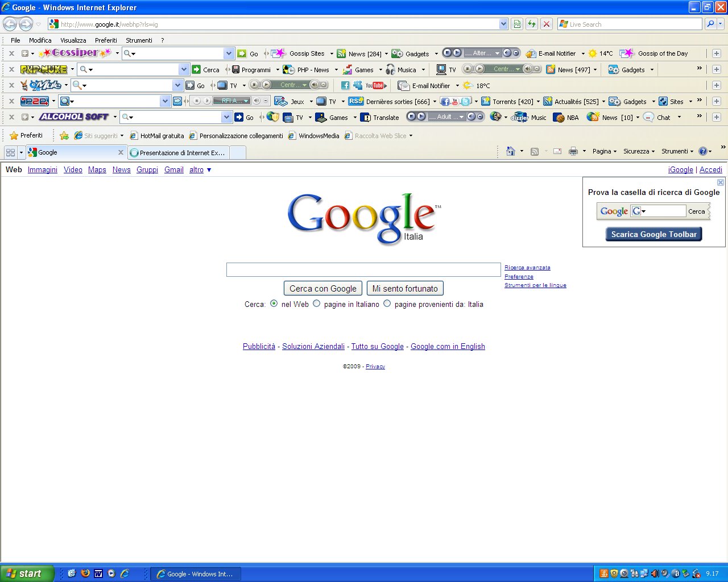Open the File menu
Screen dimensions: 728x582
coord(15,40)
